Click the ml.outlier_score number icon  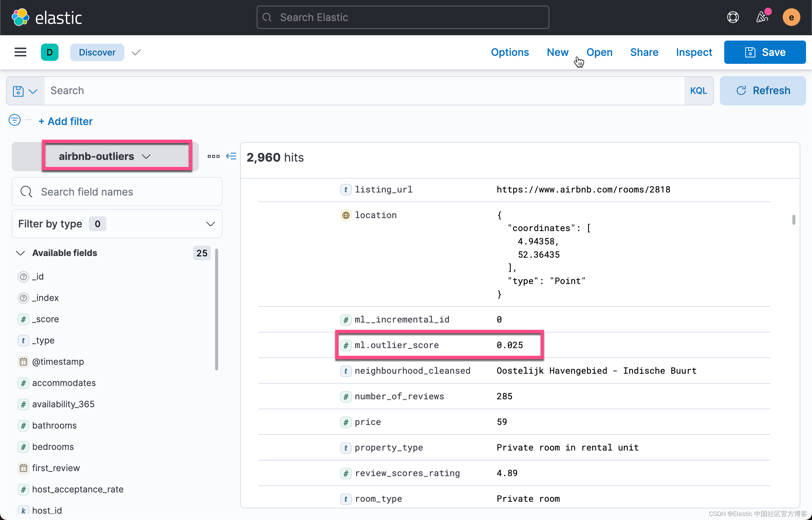click(346, 345)
